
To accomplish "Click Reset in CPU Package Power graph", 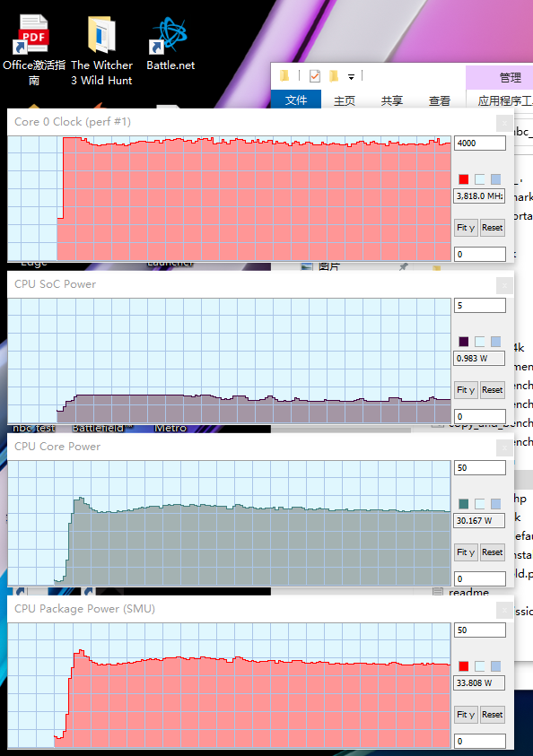I will [x=492, y=715].
